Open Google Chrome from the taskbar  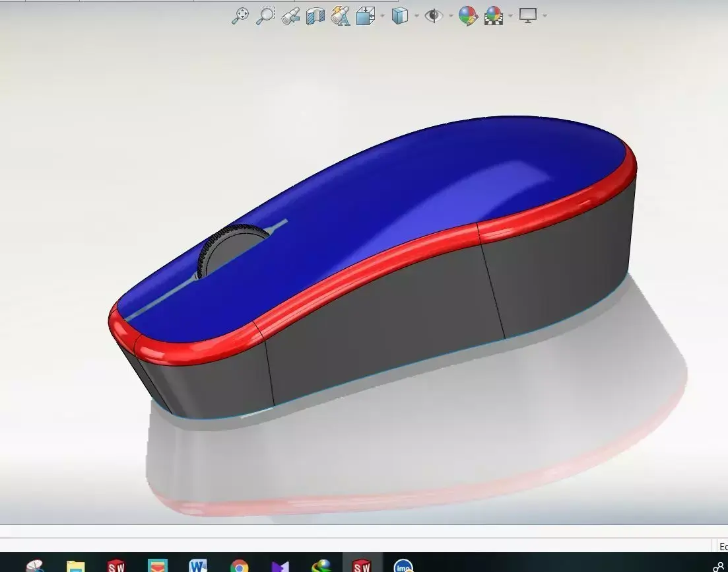239,565
